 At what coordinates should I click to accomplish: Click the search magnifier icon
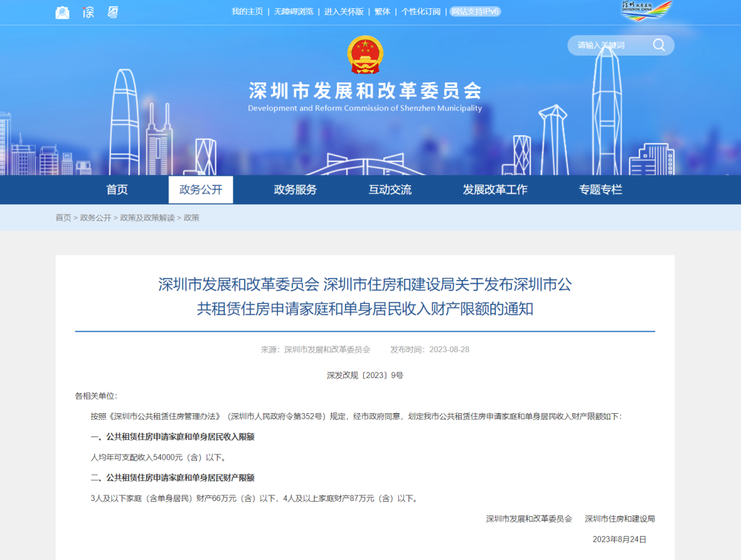659,45
